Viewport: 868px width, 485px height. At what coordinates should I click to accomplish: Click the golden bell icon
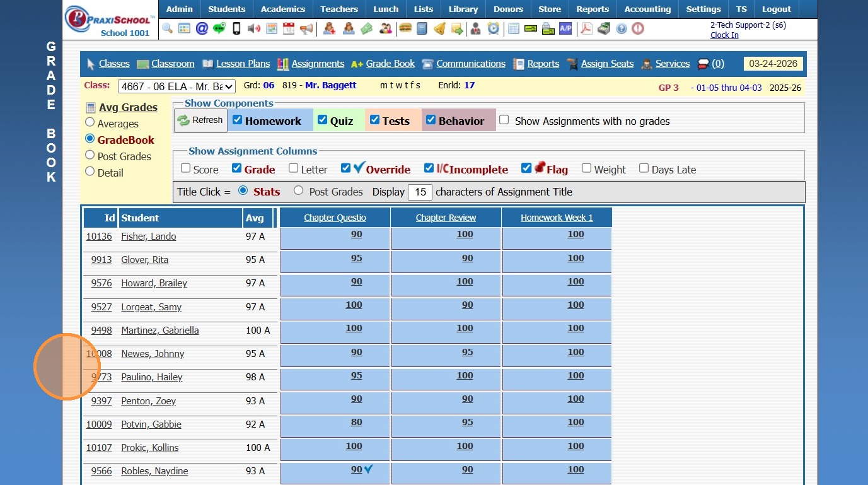439,28
